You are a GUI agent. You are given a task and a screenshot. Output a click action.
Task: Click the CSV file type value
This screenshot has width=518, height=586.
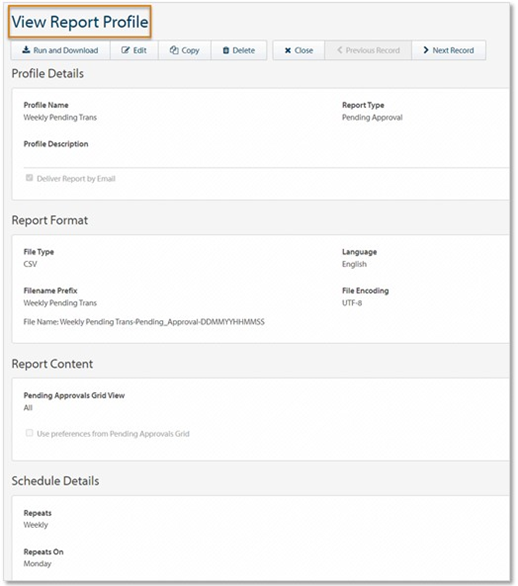click(x=30, y=264)
